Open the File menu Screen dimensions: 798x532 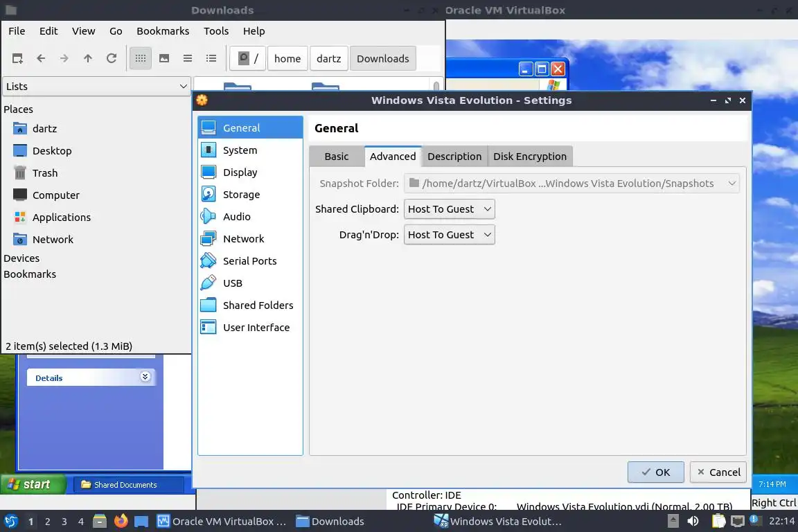pos(17,31)
